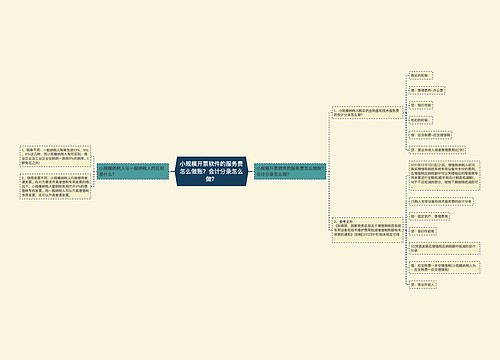Select the dark blue central topic node
Image resolution: width=500 pixels, height=360 pixels.
[211, 171]
